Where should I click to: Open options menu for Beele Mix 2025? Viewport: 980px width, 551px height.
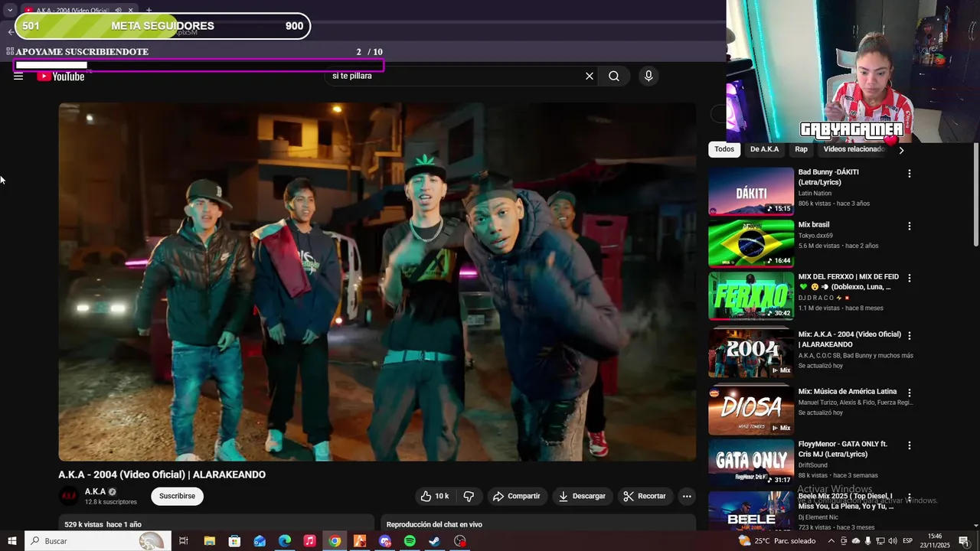910,498
